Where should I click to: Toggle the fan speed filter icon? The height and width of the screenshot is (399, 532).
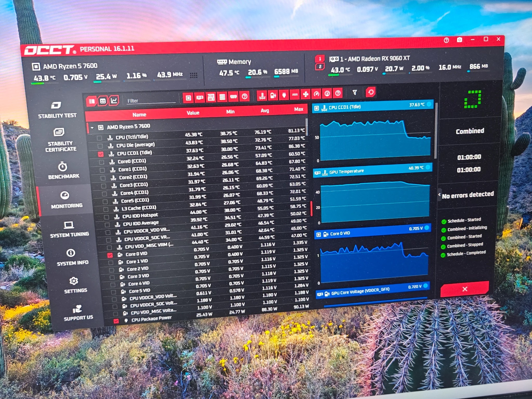click(306, 94)
